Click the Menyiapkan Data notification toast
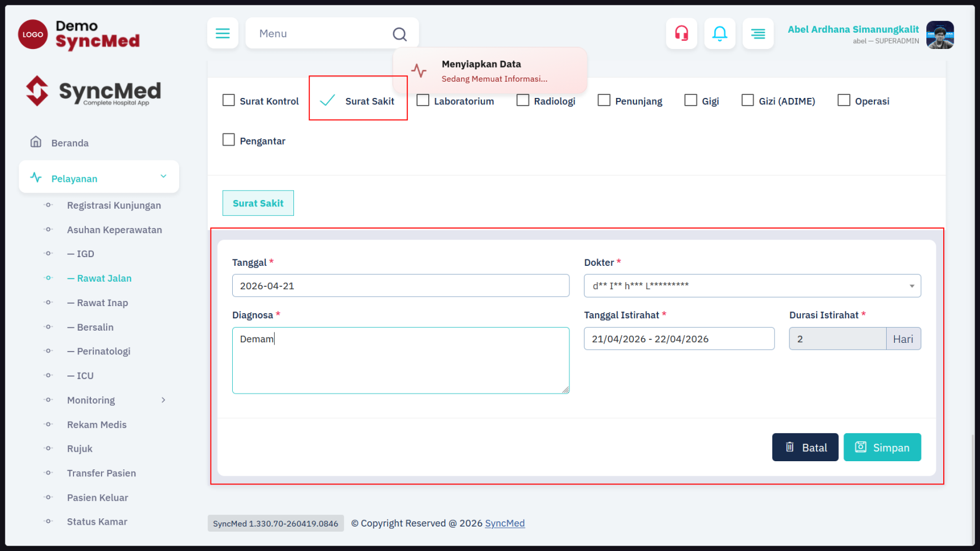The width and height of the screenshot is (980, 551). (490, 71)
